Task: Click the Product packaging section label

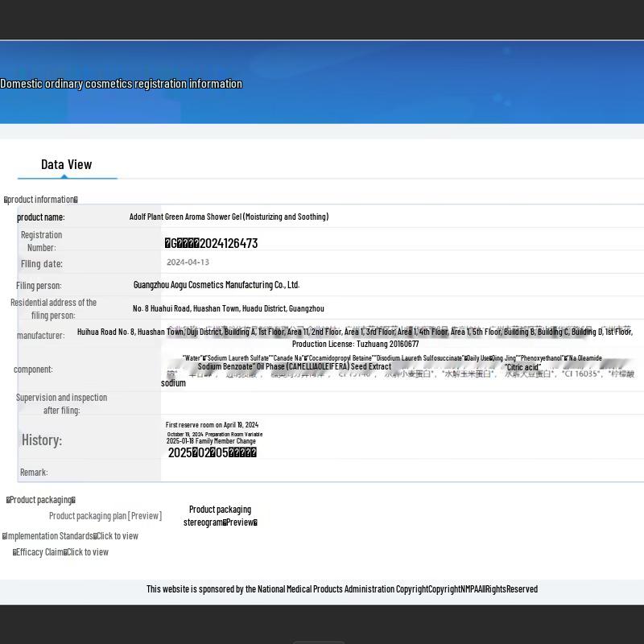Action: (x=41, y=500)
